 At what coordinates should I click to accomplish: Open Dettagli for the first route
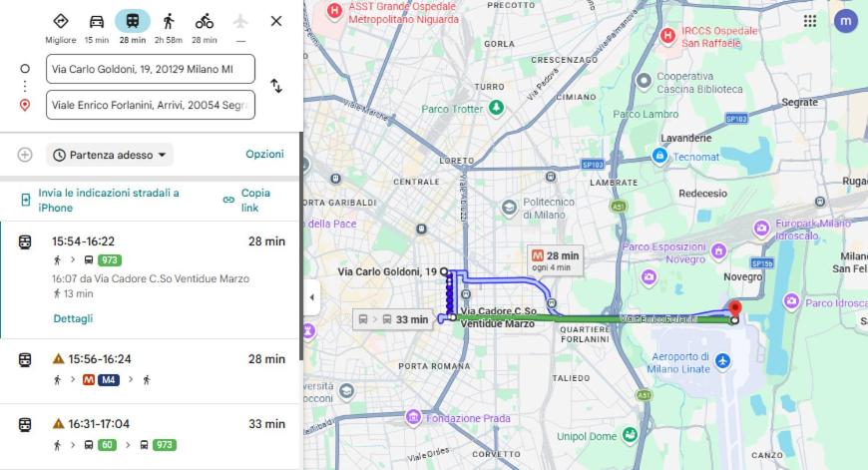[73, 318]
